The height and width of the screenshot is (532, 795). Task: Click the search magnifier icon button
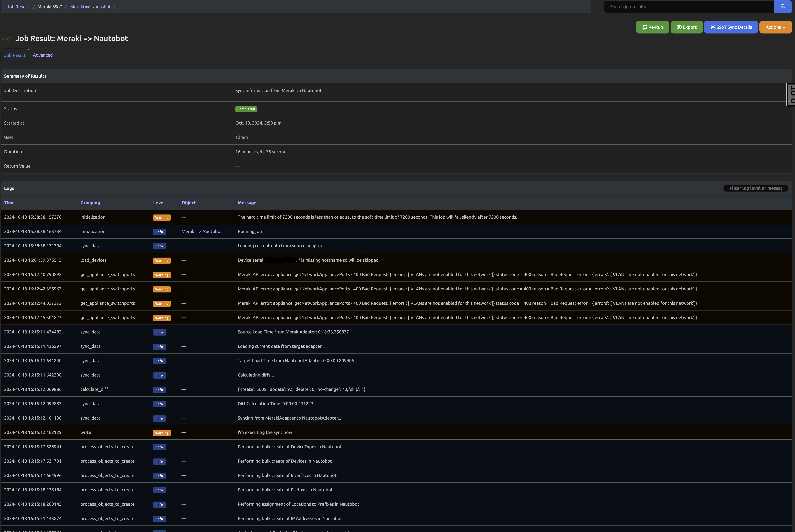pos(783,6)
